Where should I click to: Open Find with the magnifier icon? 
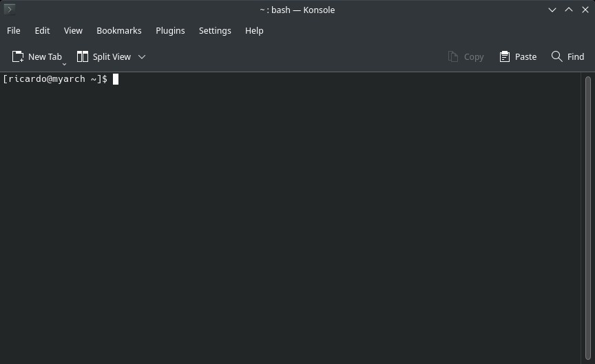point(556,56)
